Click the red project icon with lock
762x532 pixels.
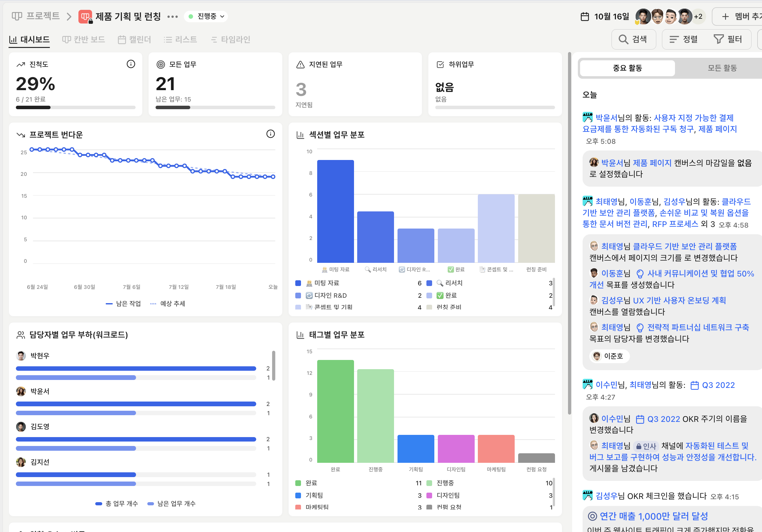point(85,16)
